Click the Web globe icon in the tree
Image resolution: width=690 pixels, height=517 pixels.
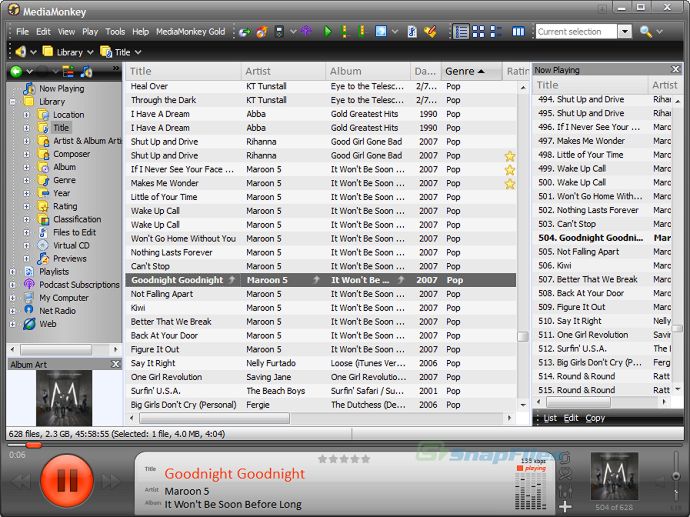click(x=29, y=324)
